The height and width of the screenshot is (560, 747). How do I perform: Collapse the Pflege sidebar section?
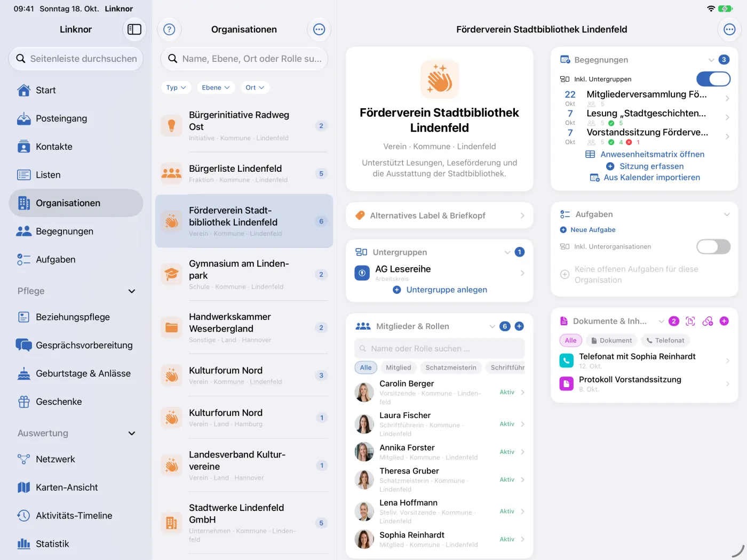[132, 291]
